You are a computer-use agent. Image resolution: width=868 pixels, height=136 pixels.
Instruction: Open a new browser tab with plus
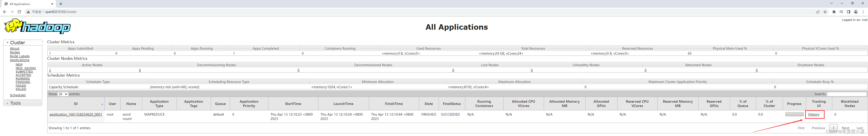point(61,4)
